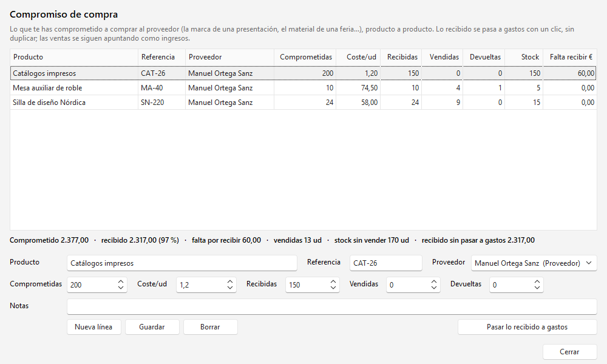This screenshot has width=607, height=364.
Task: Click the SN-220 reference cell
Action: [162, 103]
